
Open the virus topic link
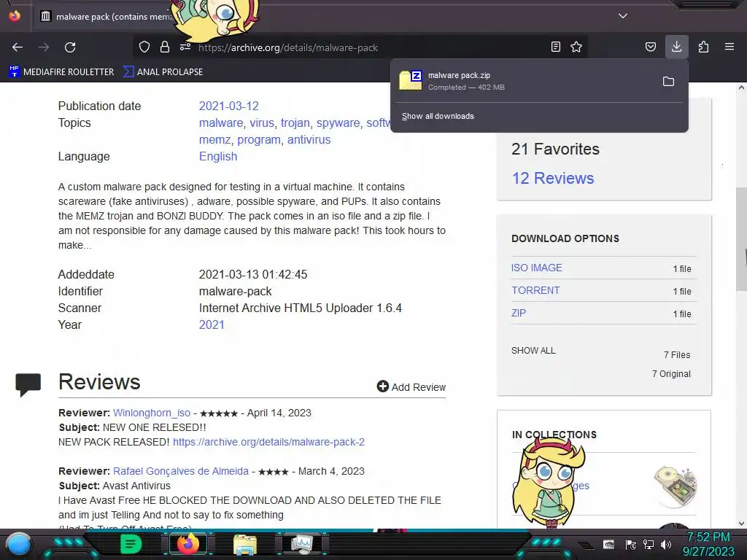tap(262, 122)
